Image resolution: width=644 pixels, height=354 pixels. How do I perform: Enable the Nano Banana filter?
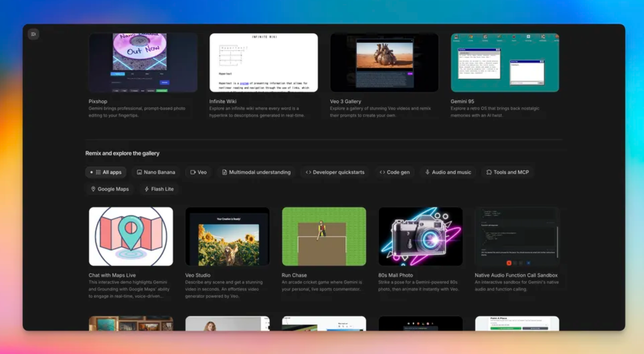point(156,172)
